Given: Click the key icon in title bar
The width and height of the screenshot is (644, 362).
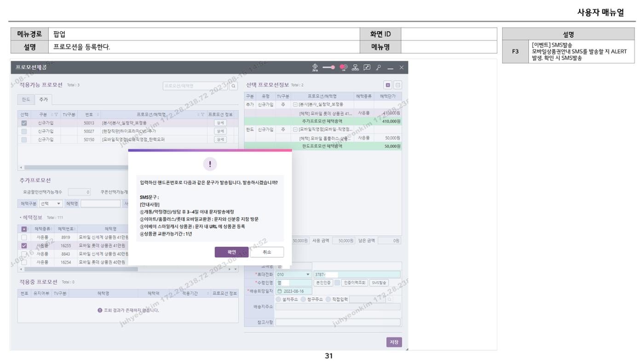Looking at the screenshot, I should click(x=379, y=68).
